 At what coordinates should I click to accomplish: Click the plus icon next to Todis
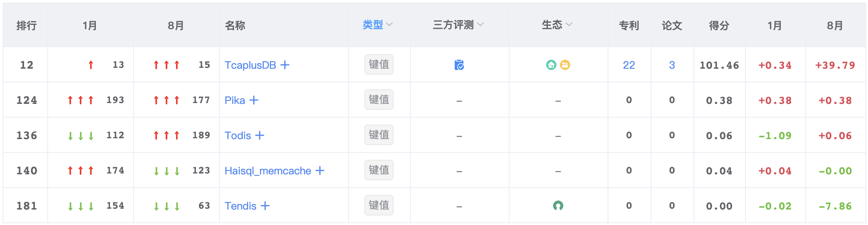tap(260, 135)
